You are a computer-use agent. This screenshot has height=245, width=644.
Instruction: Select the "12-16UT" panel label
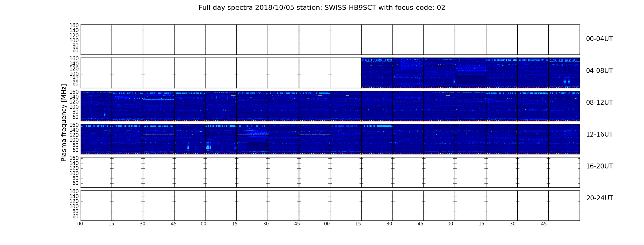click(600, 134)
